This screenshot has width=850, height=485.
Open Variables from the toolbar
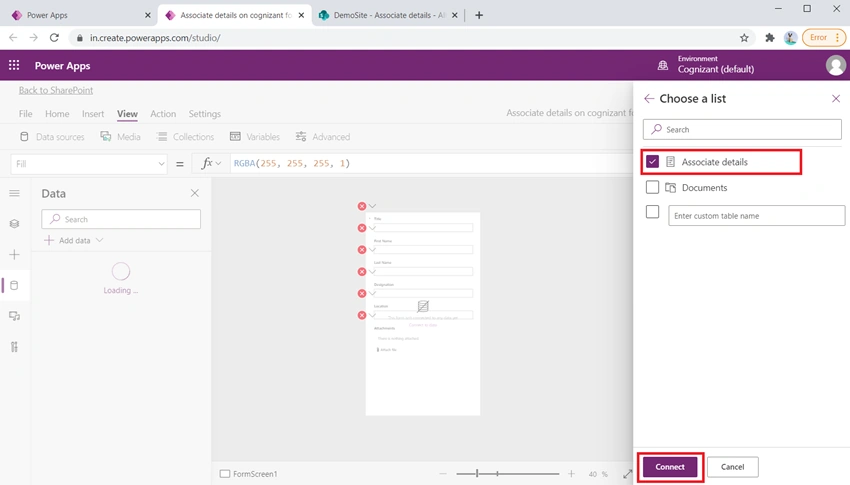point(255,137)
